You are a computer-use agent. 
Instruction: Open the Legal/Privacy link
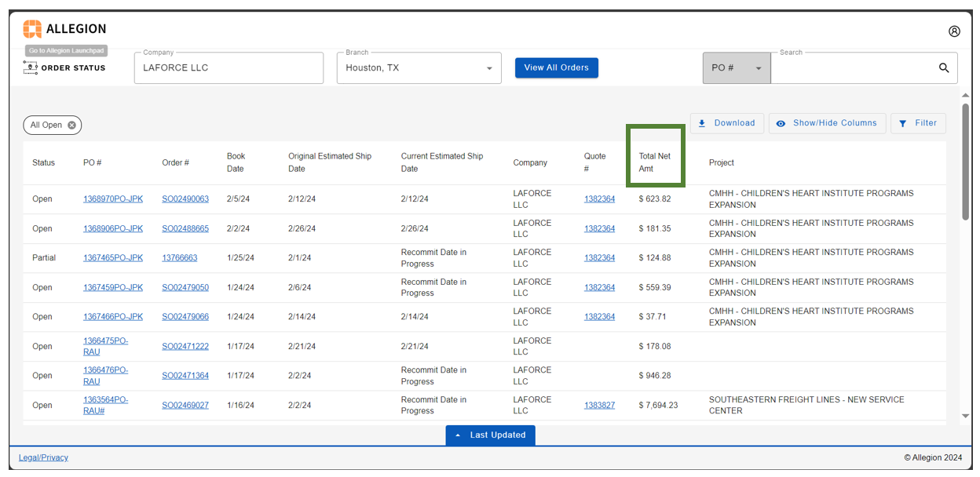coord(43,457)
